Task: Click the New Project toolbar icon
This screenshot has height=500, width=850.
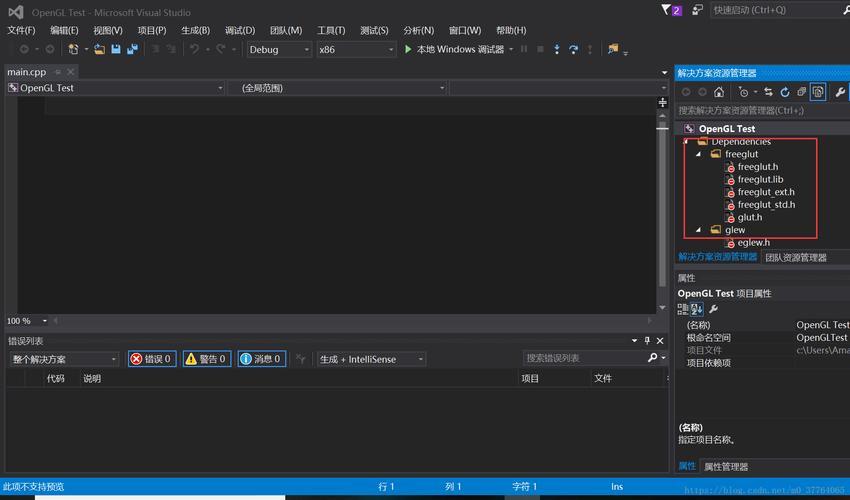Action: coord(73,49)
